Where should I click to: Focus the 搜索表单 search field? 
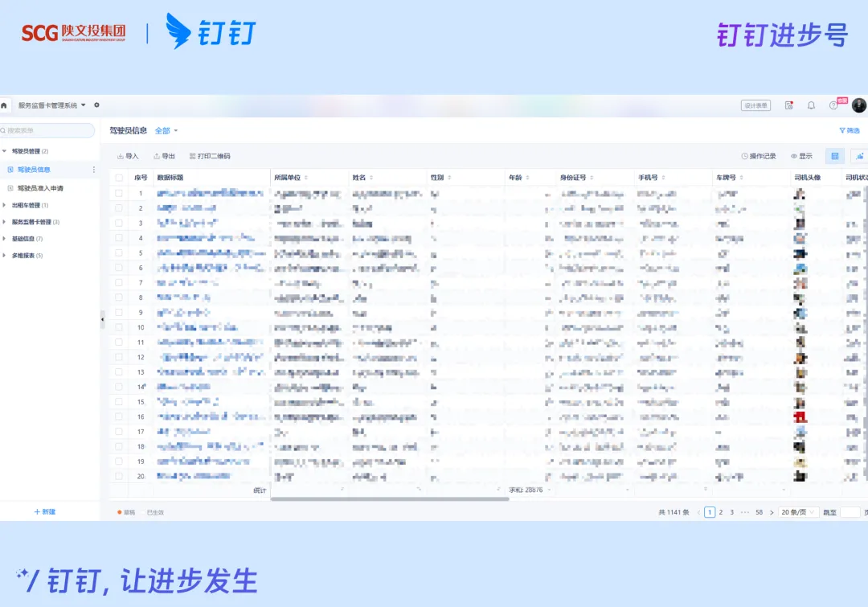click(47, 131)
